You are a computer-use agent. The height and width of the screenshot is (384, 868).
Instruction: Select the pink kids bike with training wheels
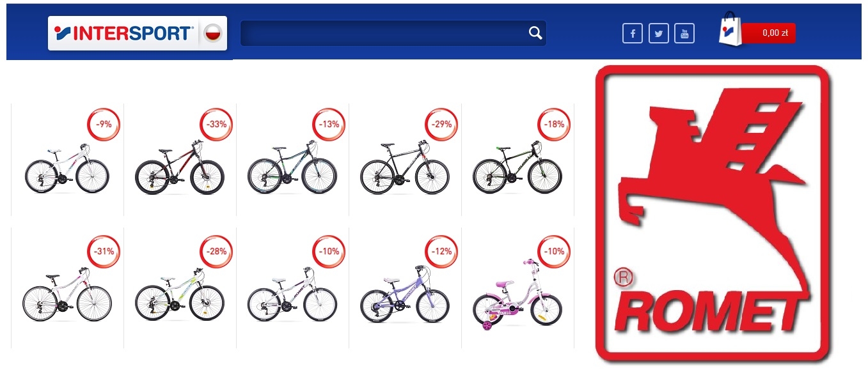pyautogui.click(x=517, y=293)
